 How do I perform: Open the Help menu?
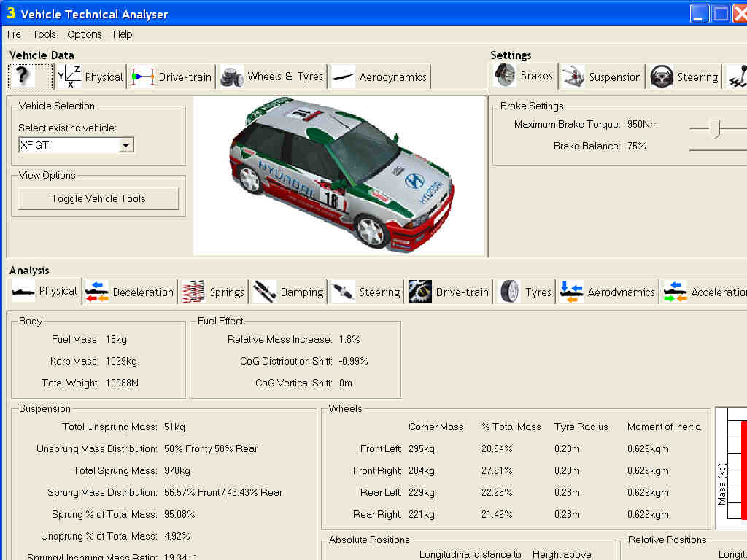pyautogui.click(x=123, y=34)
